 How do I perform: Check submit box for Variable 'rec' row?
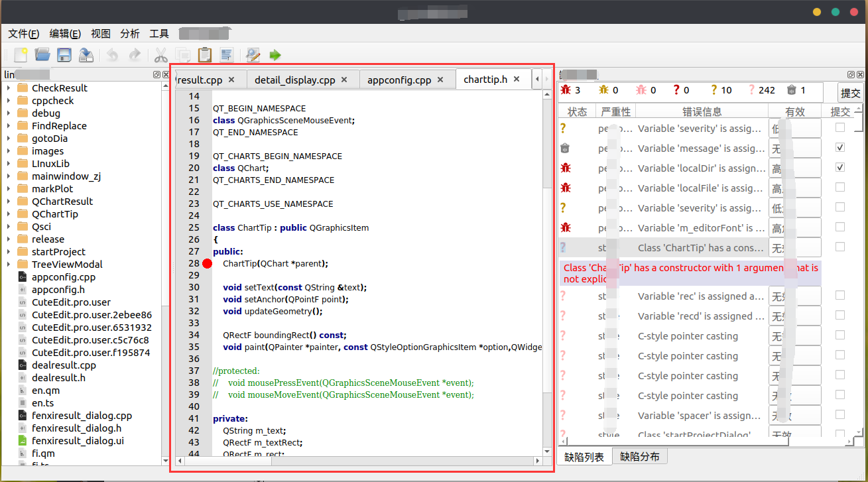[x=840, y=295]
